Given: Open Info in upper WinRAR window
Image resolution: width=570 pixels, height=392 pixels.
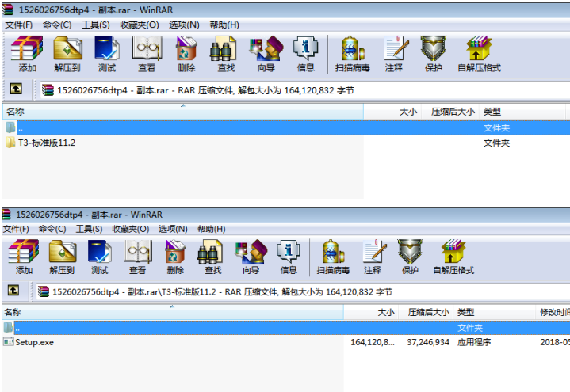Looking at the screenshot, I should click(306, 54).
